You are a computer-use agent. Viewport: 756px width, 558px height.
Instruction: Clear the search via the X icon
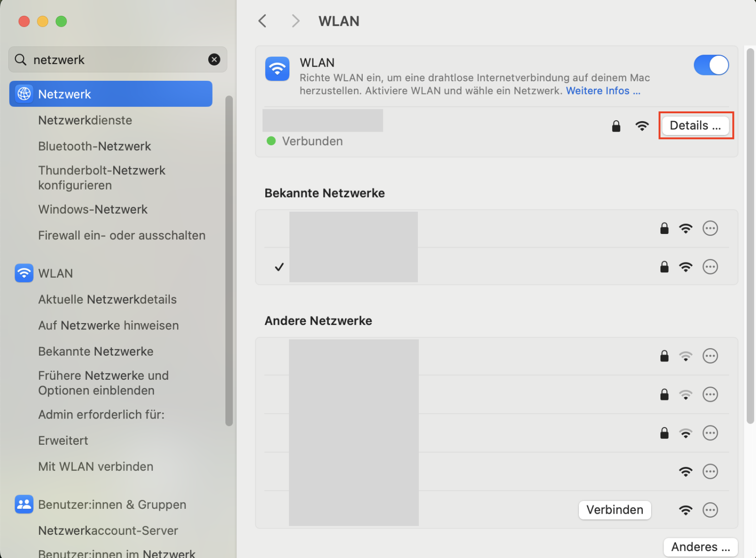(x=214, y=59)
